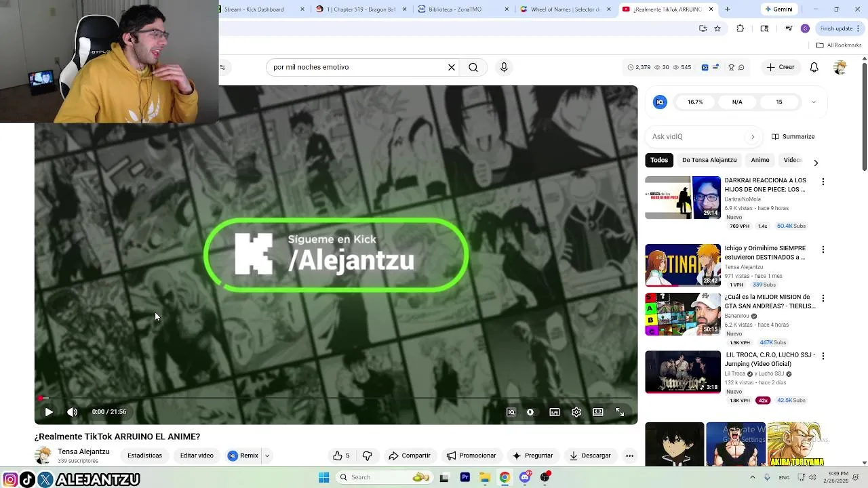Click Preguntar button
This screenshot has height=488, width=868.
point(532,455)
